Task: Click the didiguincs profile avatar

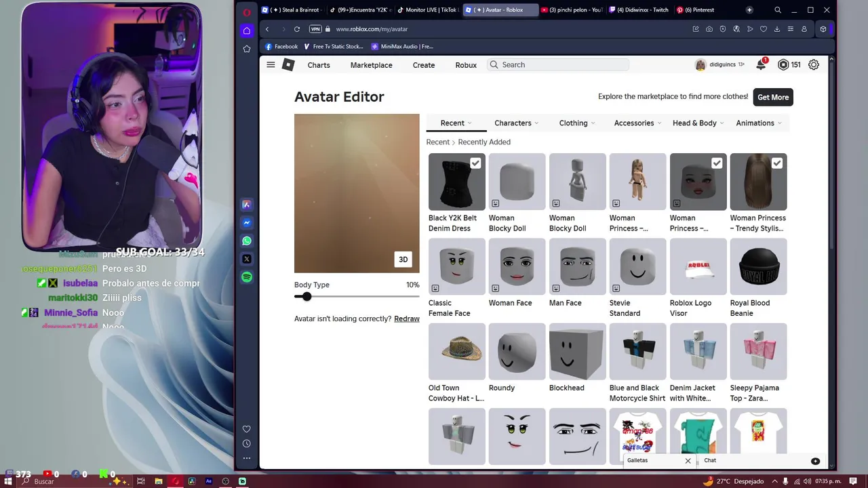Action: tap(701, 64)
